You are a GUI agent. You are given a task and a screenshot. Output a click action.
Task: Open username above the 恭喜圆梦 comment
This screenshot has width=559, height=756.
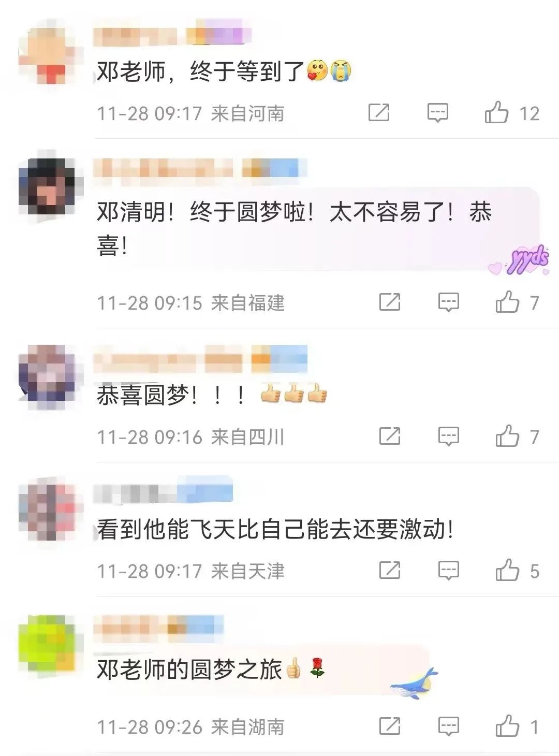[168, 359]
